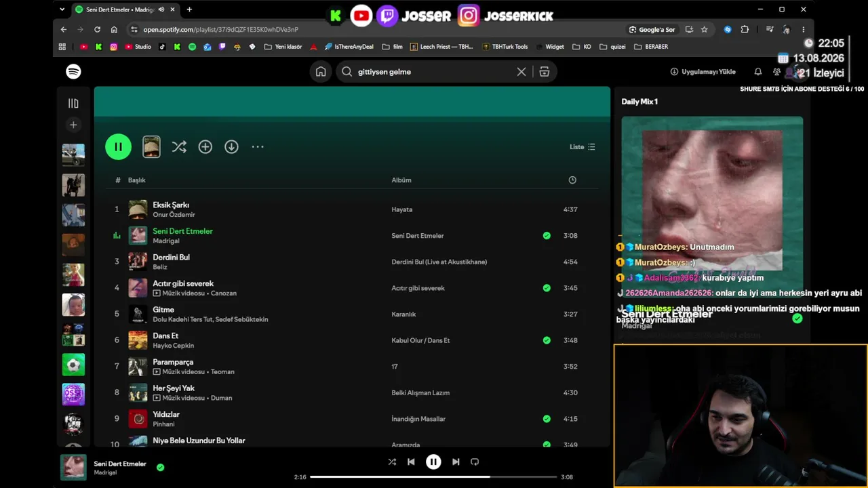
Task: Pause playlist with the big green button
Action: coord(118,146)
